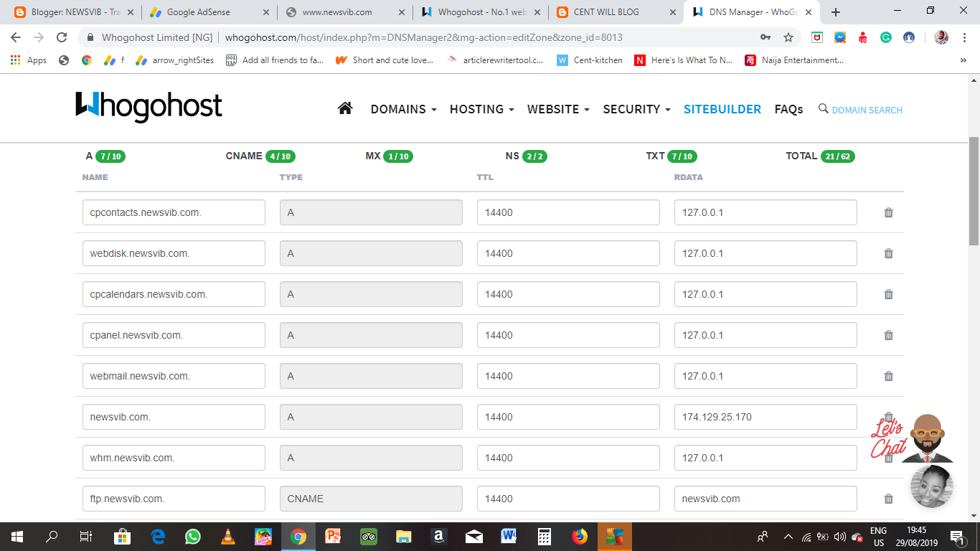
Task: Open Firefox from the taskbar
Action: click(580, 536)
